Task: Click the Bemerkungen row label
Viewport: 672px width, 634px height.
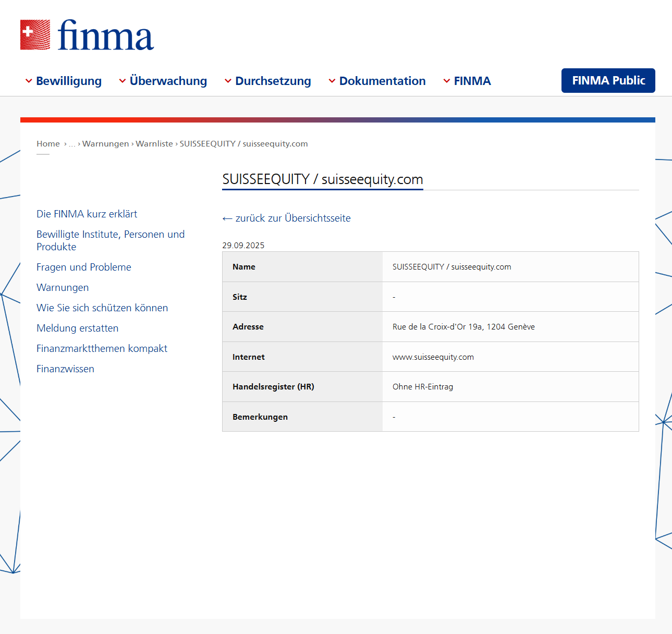Action: pyautogui.click(x=260, y=417)
